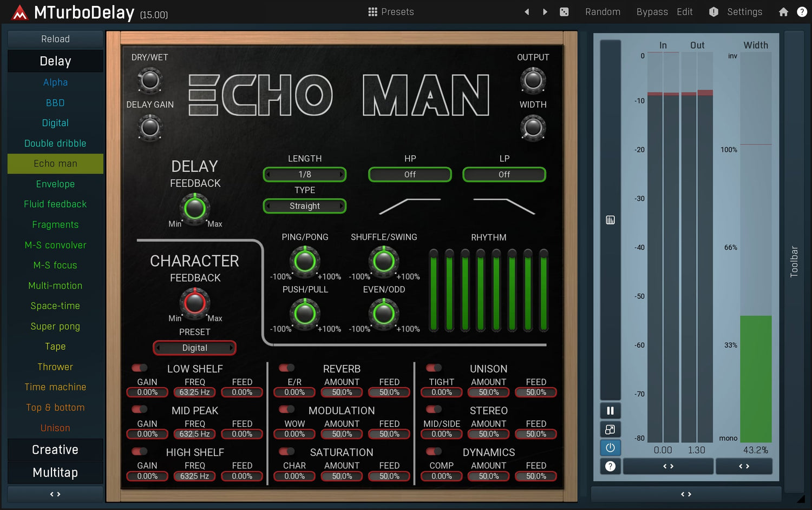Image resolution: width=812 pixels, height=510 pixels.
Task: Open the Presets menu
Action: (391, 12)
